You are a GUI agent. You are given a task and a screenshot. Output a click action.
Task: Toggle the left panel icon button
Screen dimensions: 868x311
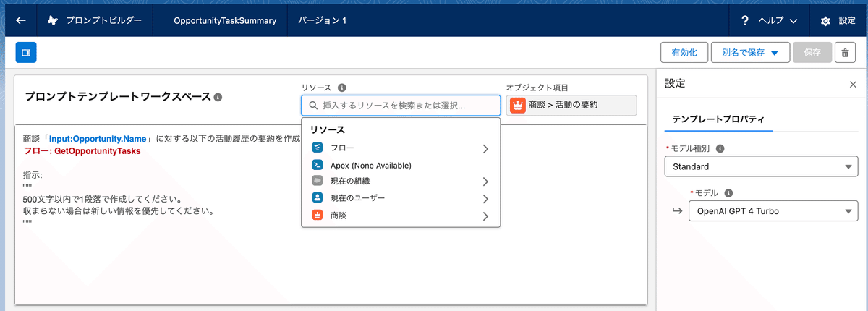click(26, 52)
